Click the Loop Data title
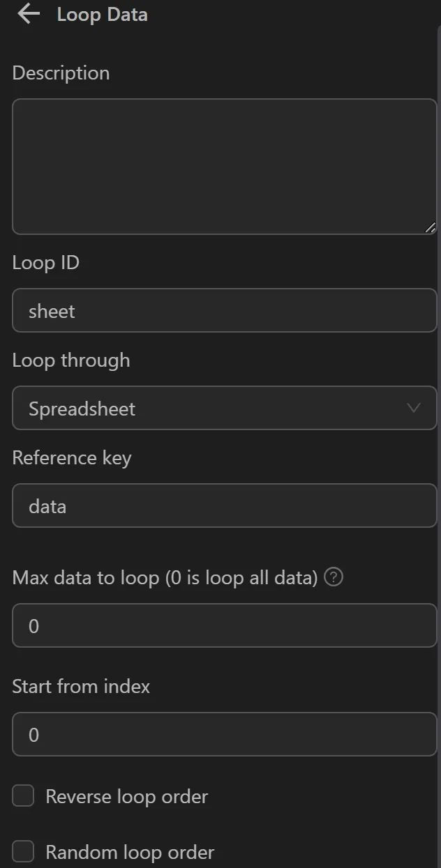Image resolution: width=441 pixels, height=868 pixels. coord(102,13)
